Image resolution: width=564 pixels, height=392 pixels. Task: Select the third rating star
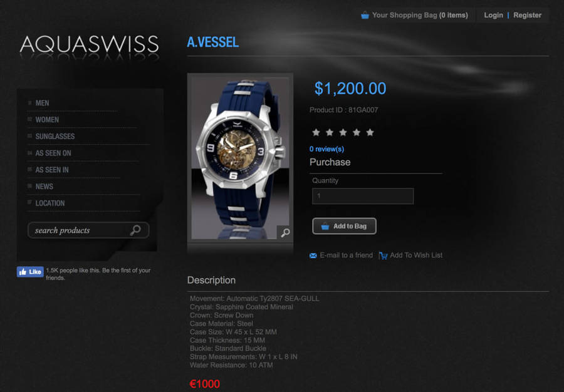[x=343, y=132]
